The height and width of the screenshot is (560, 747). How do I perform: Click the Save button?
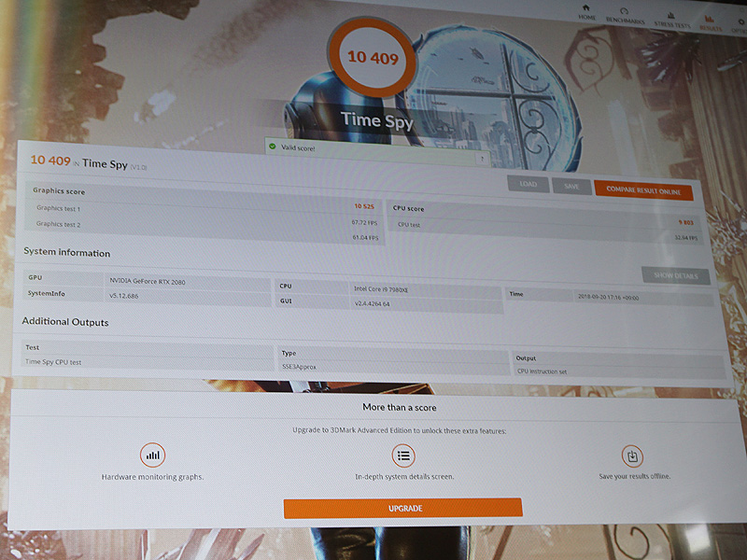coord(571,187)
